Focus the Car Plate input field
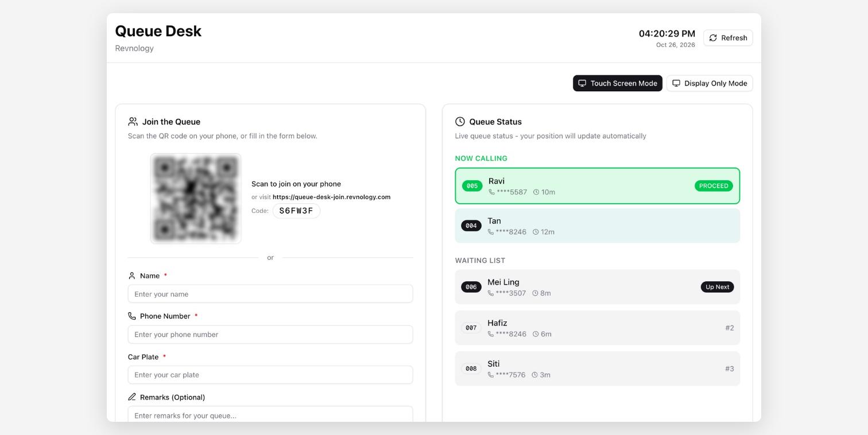The height and width of the screenshot is (435, 868). click(x=270, y=375)
